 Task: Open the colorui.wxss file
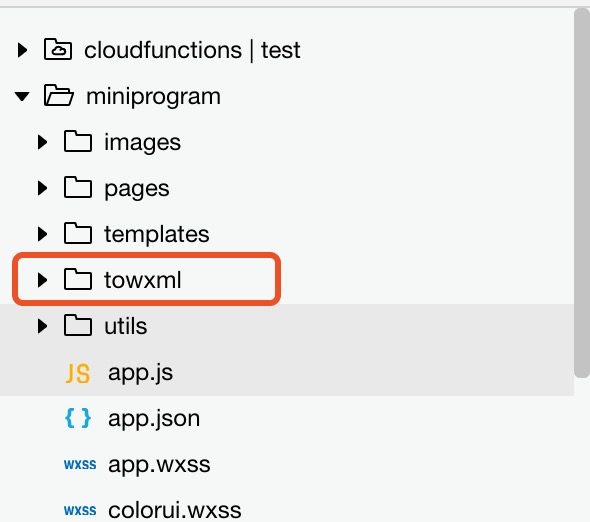[x=175, y=511]
